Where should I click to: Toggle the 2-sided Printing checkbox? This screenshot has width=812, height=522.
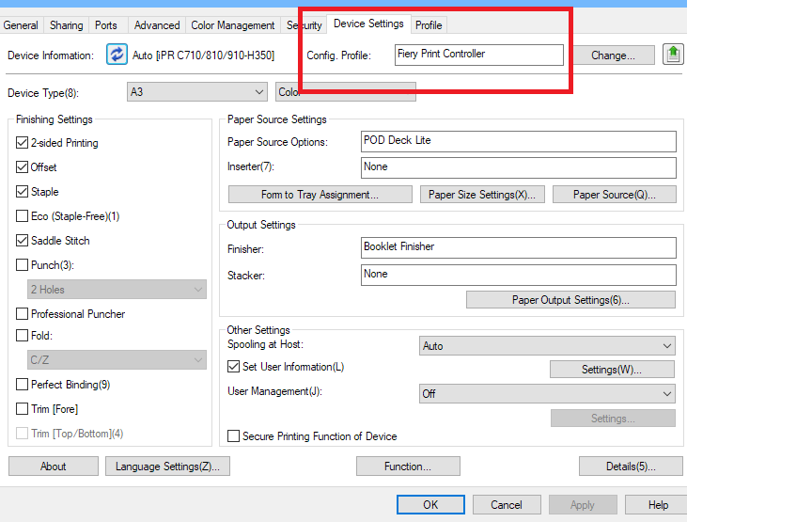[23, 143]
